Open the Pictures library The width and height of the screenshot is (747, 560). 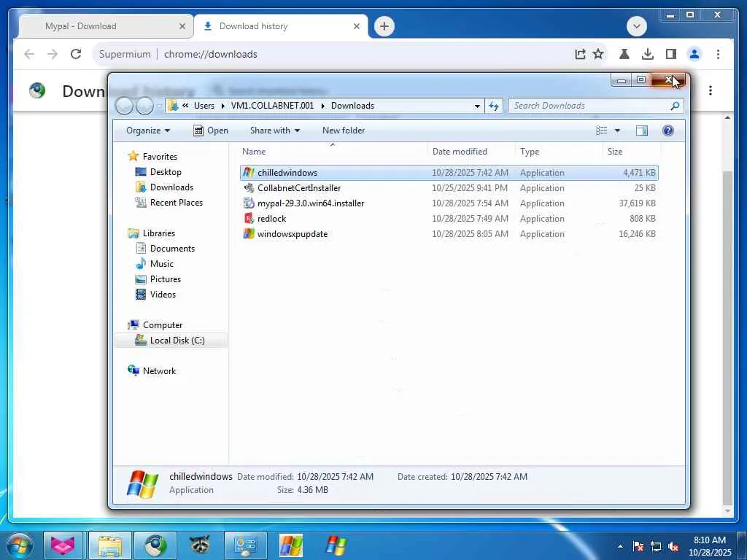(x=166, y=279)
